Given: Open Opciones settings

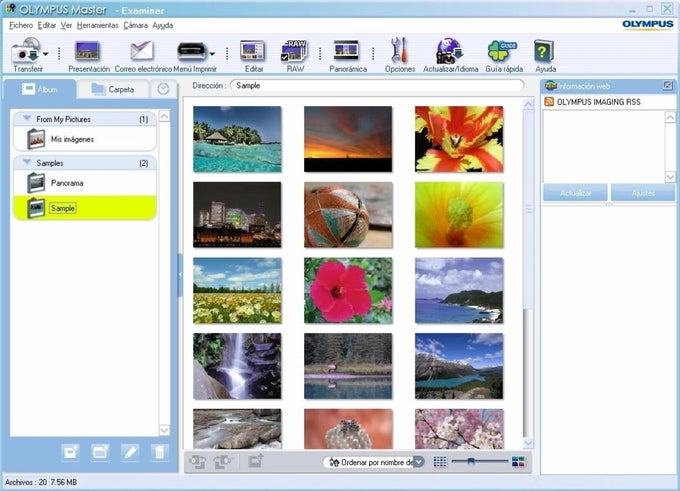Looking at the screenshot, I should click(399, 51).
